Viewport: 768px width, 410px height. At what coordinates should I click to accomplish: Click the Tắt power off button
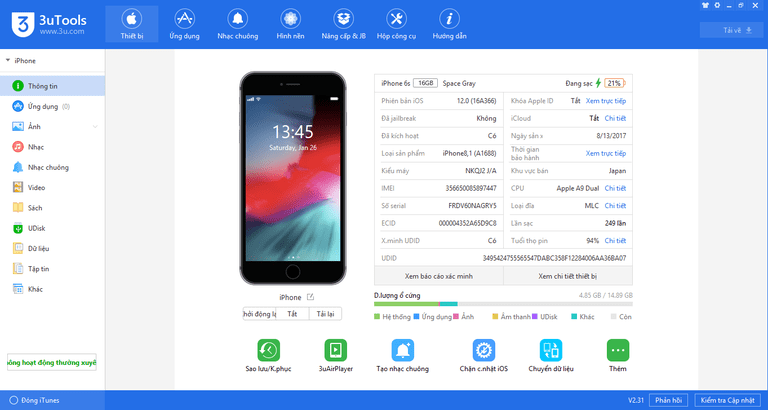pyautogui.click(x=292, y=314)
